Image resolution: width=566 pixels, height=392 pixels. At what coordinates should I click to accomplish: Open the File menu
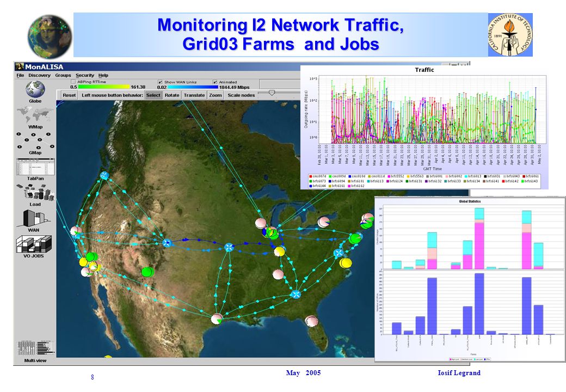point(20,76)
